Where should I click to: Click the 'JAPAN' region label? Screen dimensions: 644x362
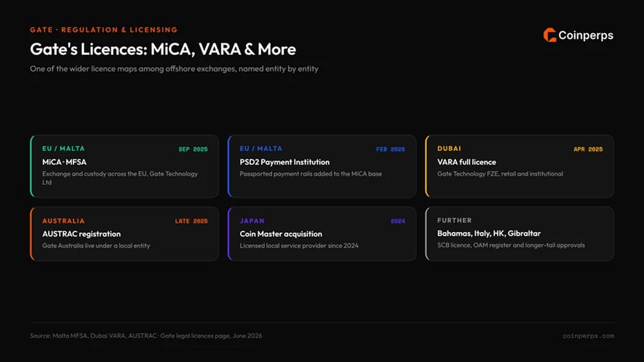click(252, 221)
